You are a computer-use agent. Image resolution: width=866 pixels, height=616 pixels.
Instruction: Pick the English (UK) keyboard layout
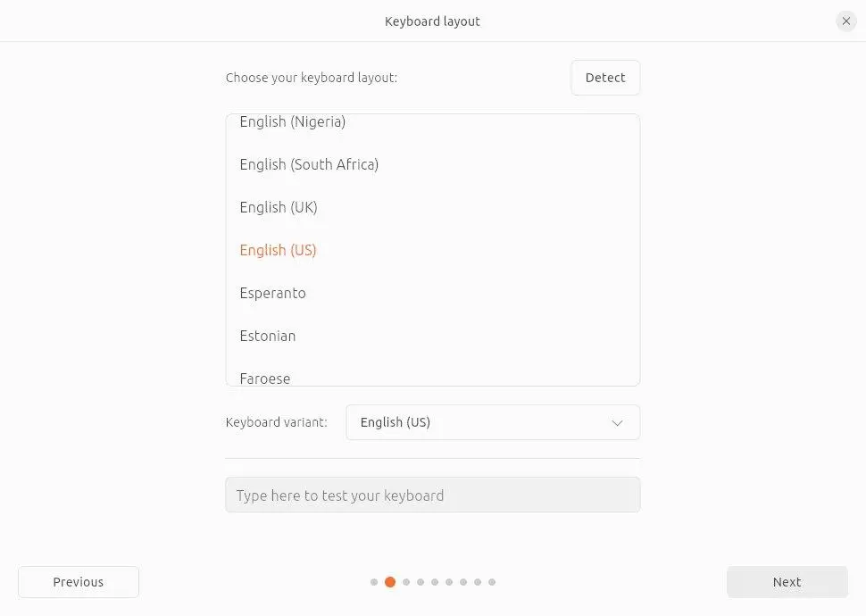point(279,207)
